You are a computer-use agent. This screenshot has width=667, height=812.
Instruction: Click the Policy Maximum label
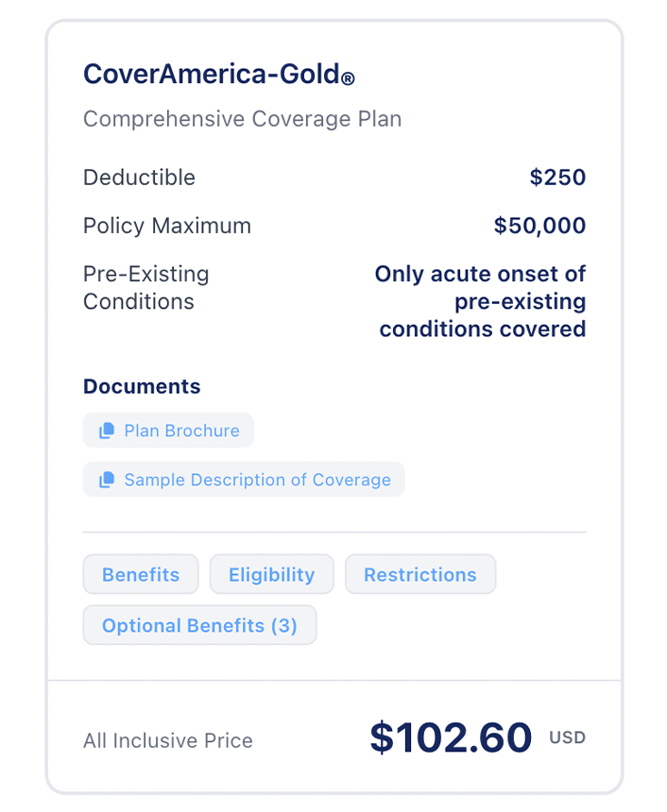click(167, 227)
